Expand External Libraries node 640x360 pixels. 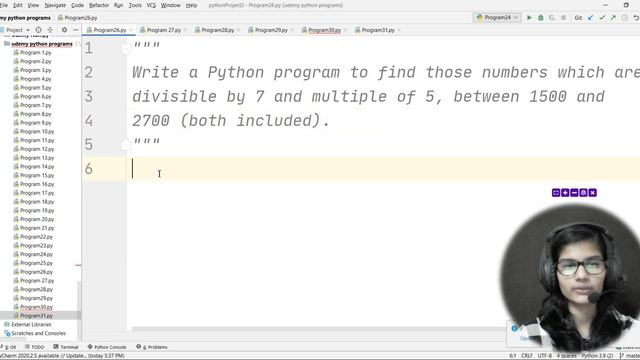click(31, 324)
